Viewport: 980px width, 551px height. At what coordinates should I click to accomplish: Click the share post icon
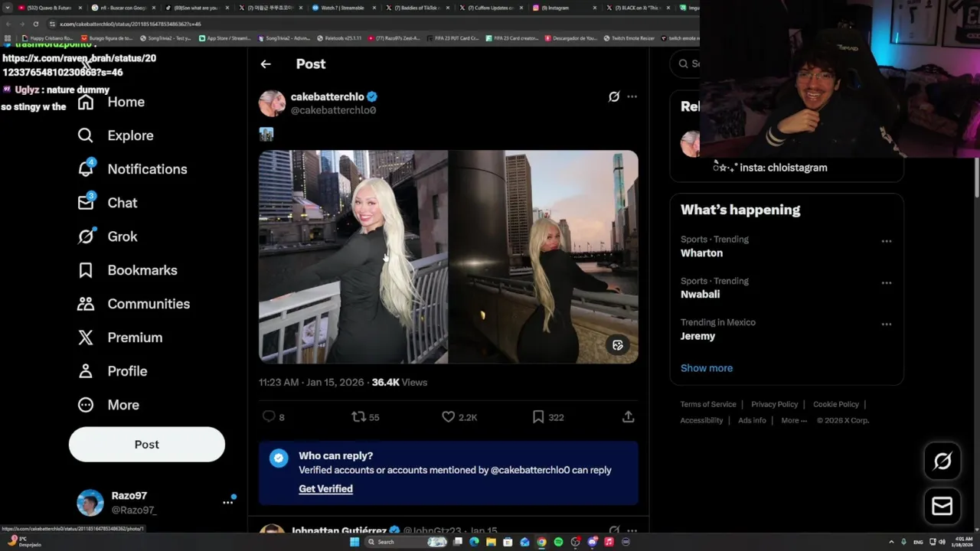(628, 416)
